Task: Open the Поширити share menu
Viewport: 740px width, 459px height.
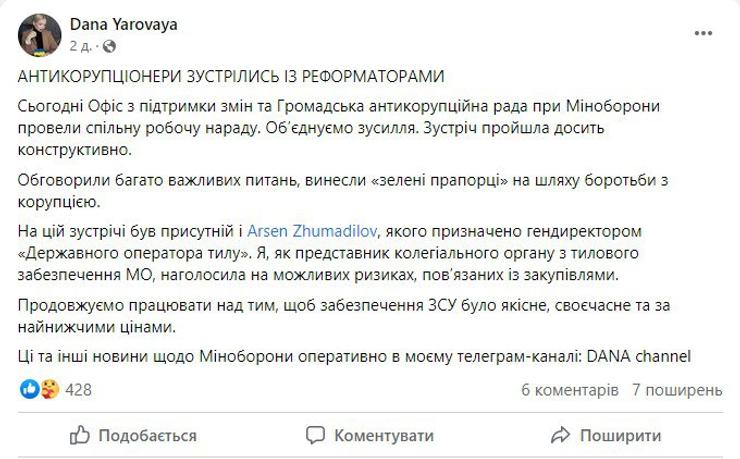Action: [606, 435]
